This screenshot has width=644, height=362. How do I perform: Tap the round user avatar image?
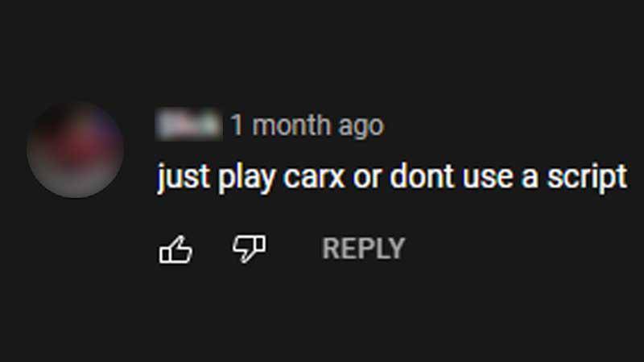click(x=75, y=150)
